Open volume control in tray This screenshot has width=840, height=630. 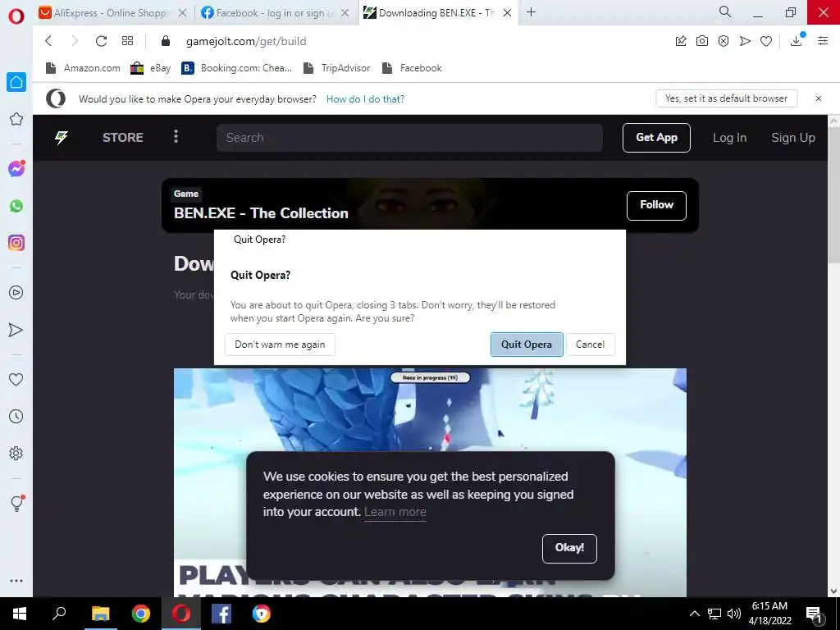tap(734, 614)
